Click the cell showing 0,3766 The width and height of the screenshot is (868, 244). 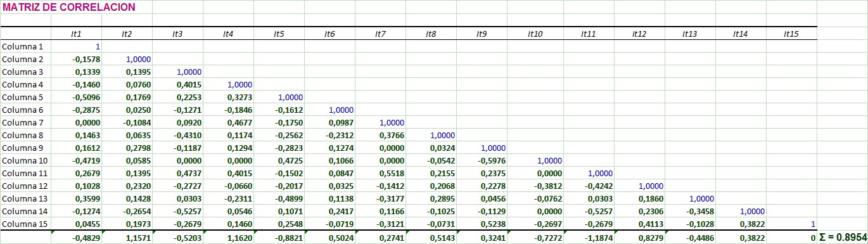coord(380,135)
